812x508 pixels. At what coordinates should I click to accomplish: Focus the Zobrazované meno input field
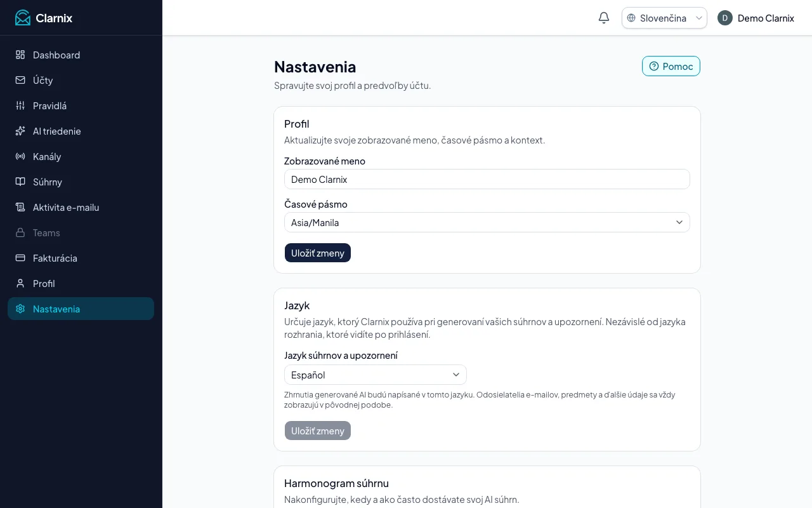(x=487, y=179)
